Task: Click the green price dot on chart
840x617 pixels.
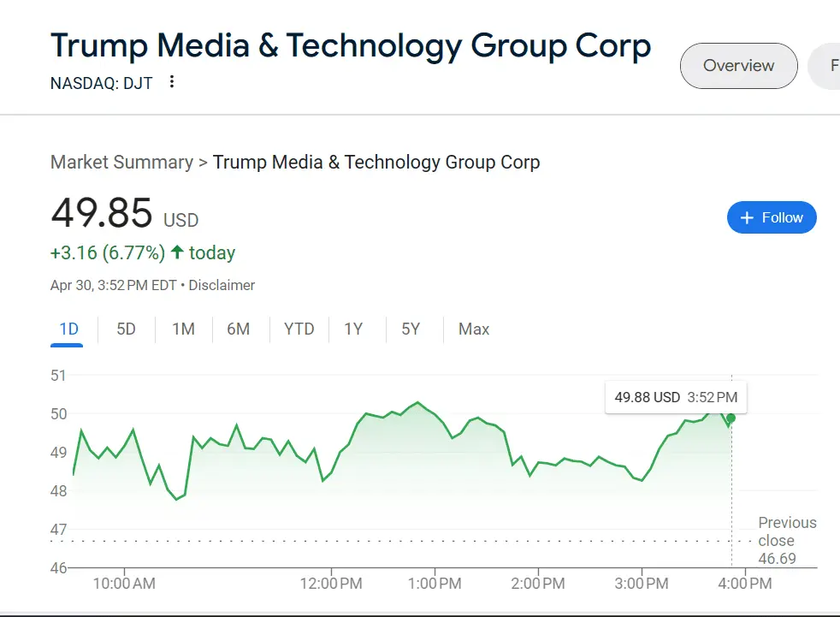Action: click(x=731, y=418)
